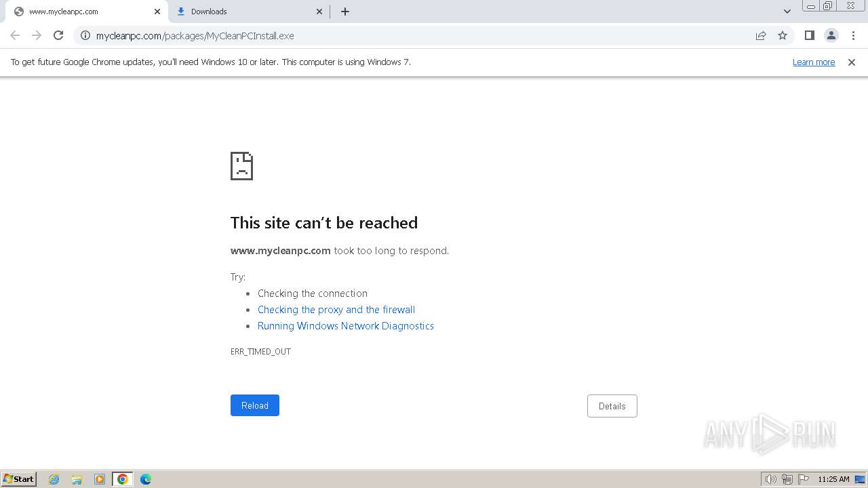The height and width of the screenshot is (488, 868).
Task: Open the Chrome profile avatar
Action: click(831, 36)
